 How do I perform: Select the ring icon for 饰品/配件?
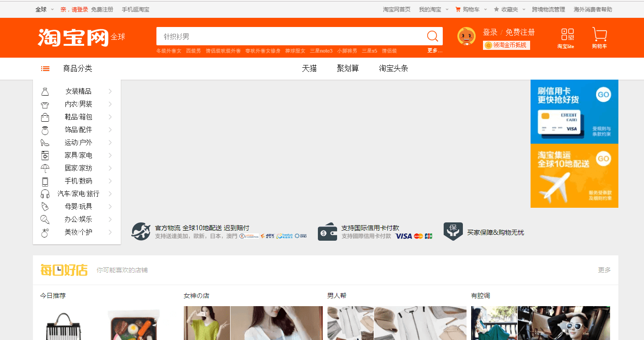pyautogui.click(x=45, y=130)
